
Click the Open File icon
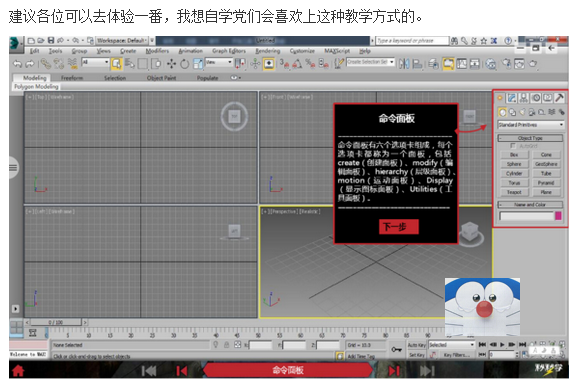click(x=41, y=41)
